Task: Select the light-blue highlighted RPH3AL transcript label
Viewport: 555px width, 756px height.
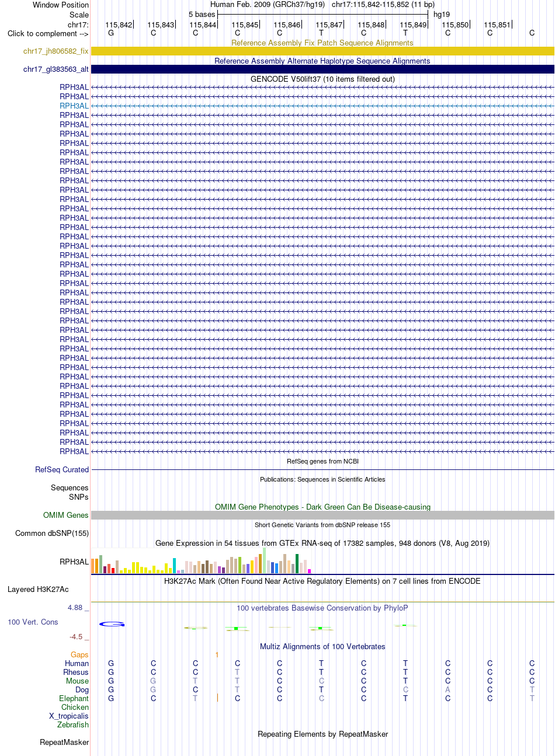Action: [74, 106]
